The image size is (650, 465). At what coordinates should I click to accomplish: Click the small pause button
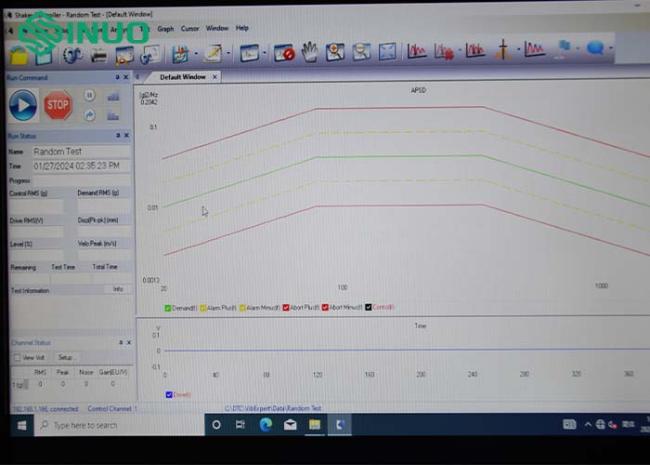[x=89, y=95]
